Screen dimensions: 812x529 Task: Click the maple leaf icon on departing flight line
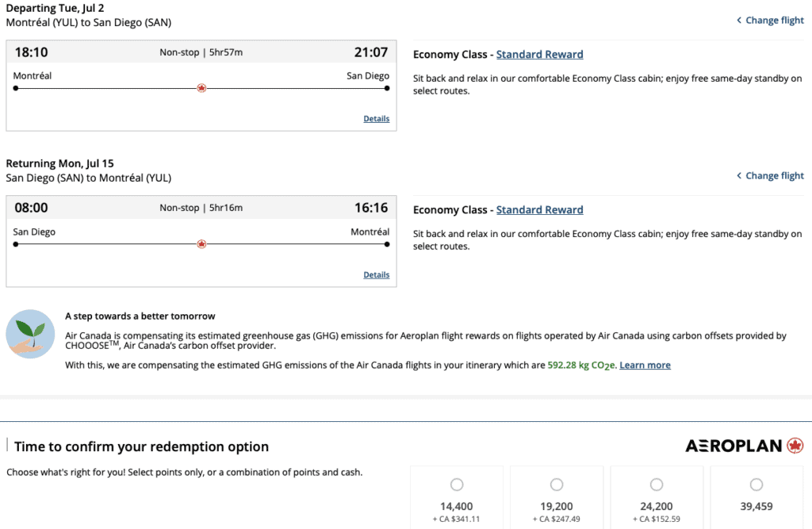201,88
